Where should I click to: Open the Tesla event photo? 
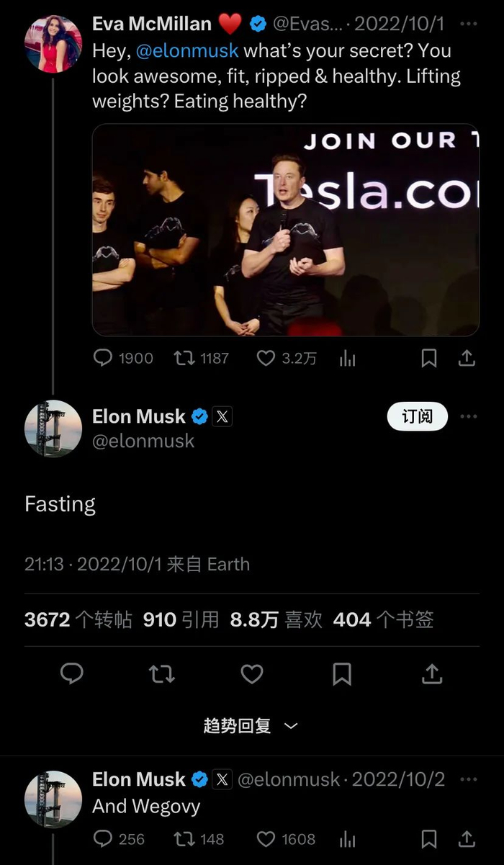click(x=286, y=230)
